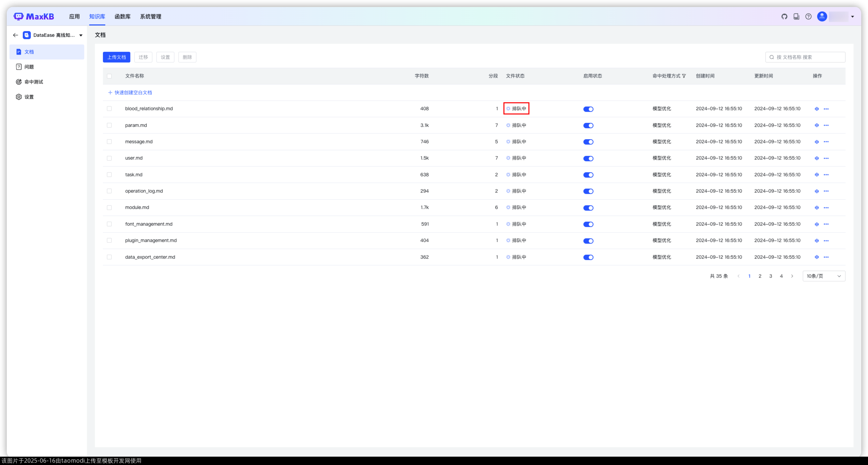Disable the toggle for blood_relationship.md
The image size is (868, 465).
(x=588, y=109)
